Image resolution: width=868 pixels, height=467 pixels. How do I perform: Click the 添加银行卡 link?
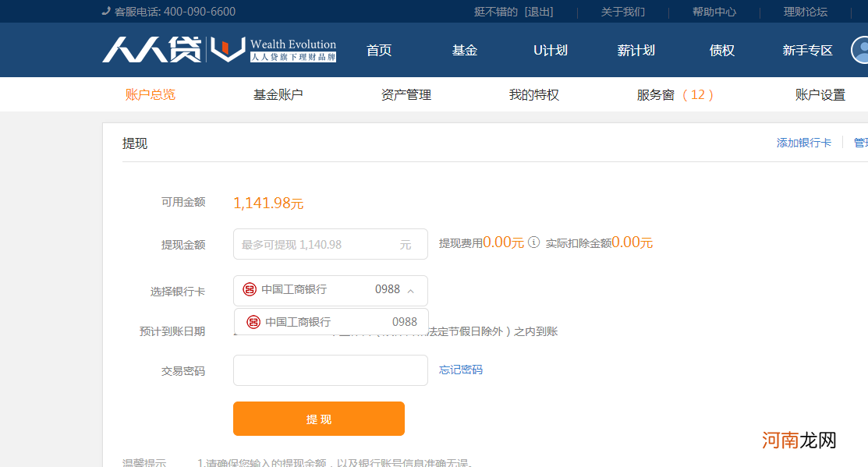click(806, 143)
